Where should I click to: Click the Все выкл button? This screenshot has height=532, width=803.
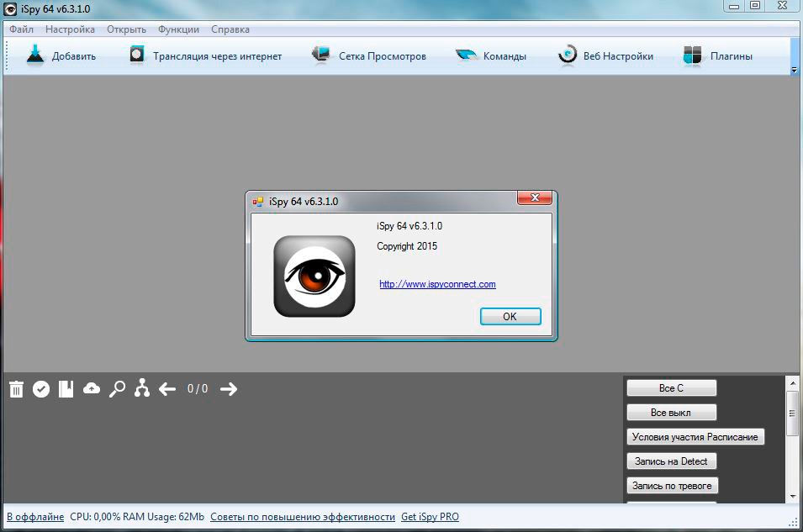click(x=671, y=413)
